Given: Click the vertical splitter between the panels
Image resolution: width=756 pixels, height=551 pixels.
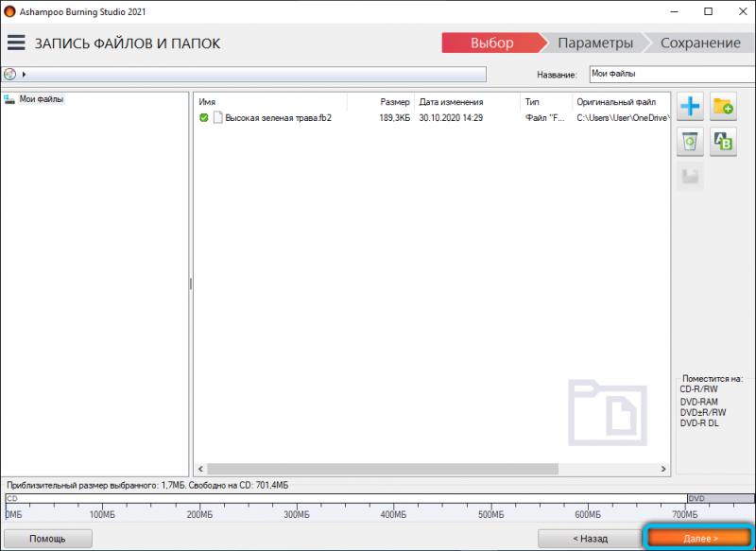Looking at the screenshot, I should pyautogui.click(x=191, y=284).
